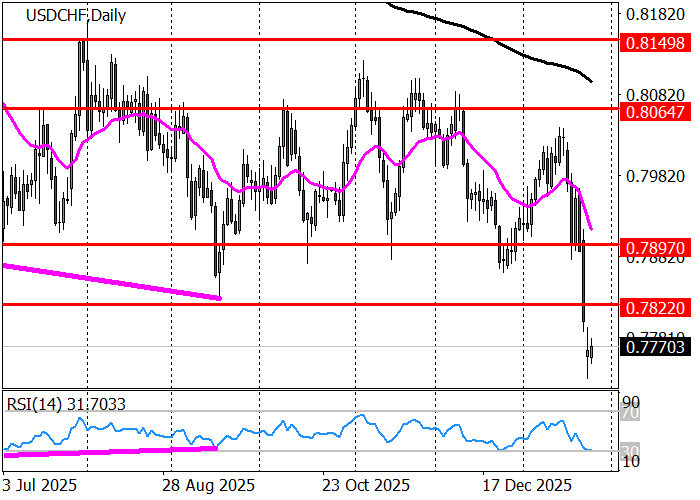Click the RSI 30 oversold level label
The height and width of the screenshot is (500, 700).
(632, 450)
